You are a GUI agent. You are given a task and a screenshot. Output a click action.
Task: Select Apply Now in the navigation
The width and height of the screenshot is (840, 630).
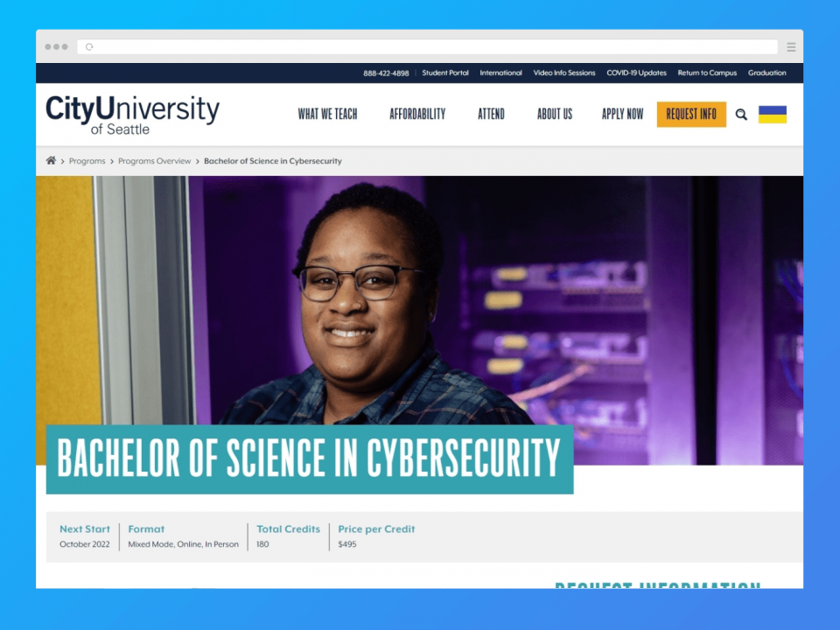coord(622,114)
